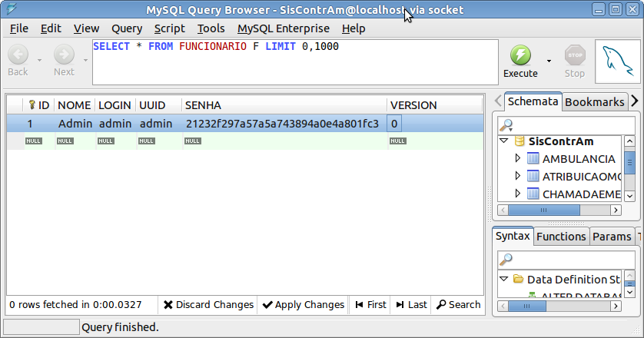
Task: Click the Schemata search magnifier icon
Action: pos(506,125)
